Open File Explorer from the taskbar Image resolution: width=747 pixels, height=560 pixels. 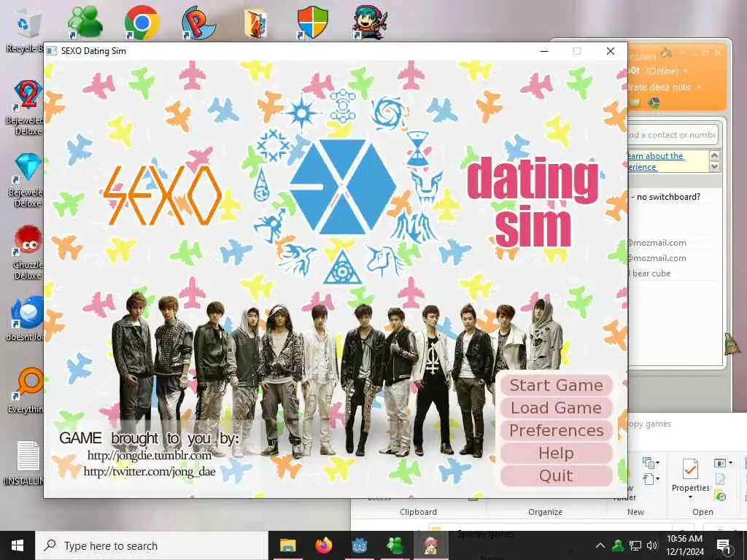287,545
